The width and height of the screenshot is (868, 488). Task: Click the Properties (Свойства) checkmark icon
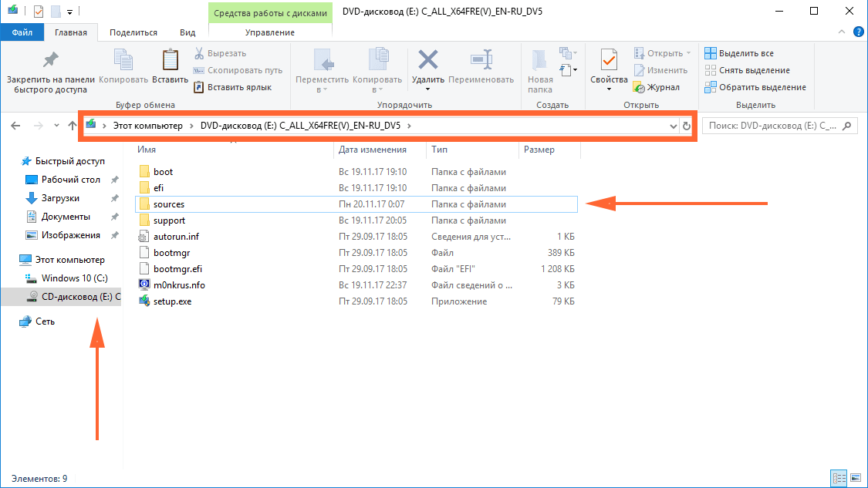[x=609, y=60]
